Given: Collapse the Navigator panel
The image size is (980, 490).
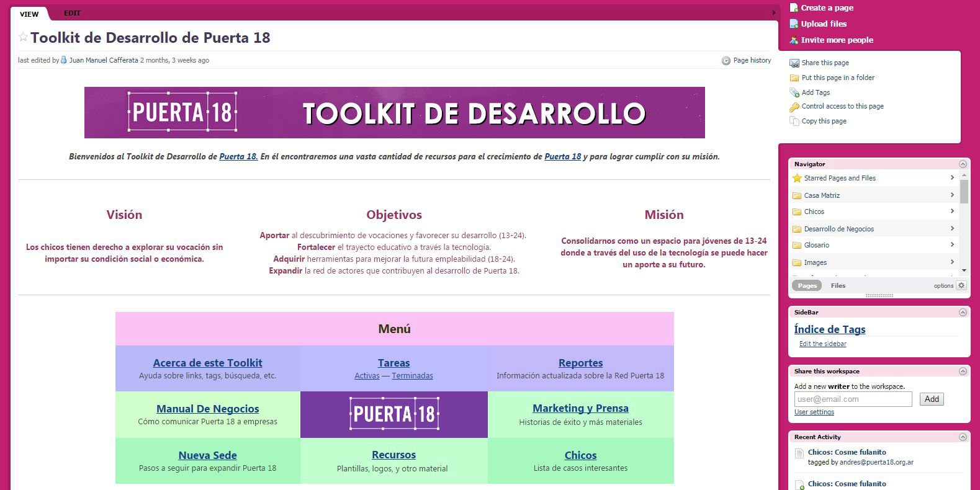Looking at the screenshot, I should pyautogui.click(x=963, y=164).
